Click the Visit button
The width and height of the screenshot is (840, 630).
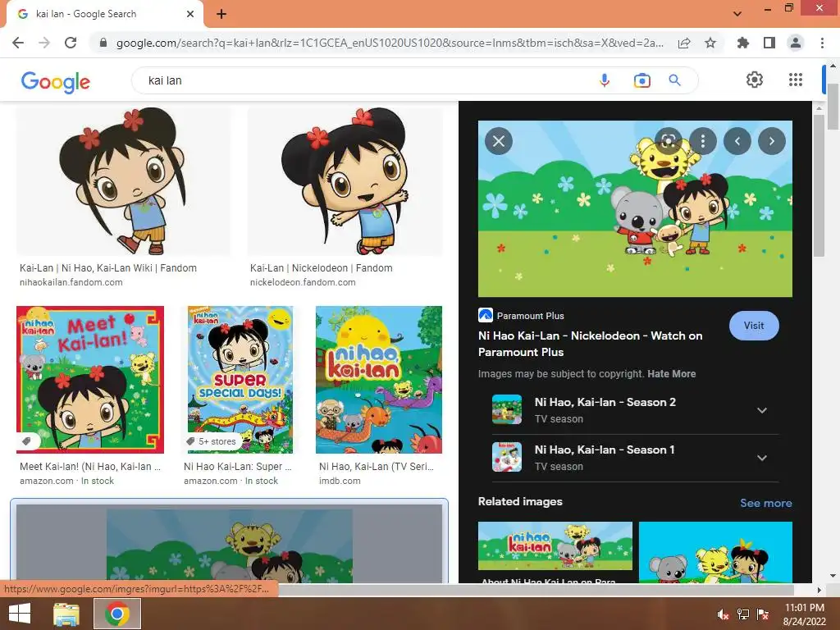click(754, 325)
